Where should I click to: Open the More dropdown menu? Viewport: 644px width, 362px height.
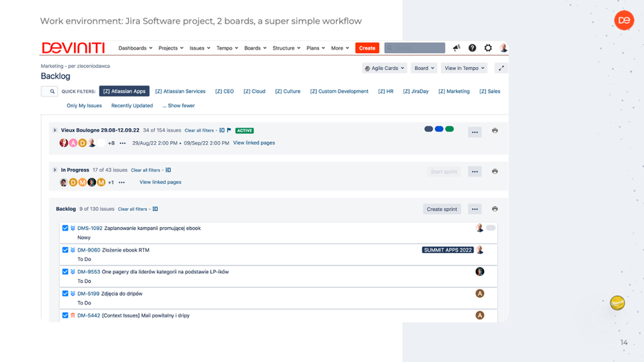pyautogui.click(x=340, y=48)
